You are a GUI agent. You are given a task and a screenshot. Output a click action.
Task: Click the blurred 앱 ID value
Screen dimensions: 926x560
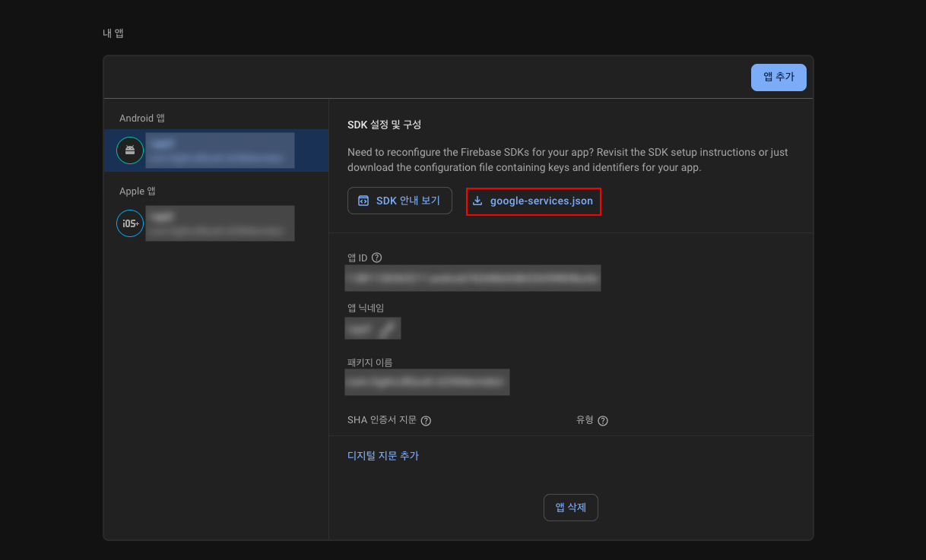tap(473, 278)
